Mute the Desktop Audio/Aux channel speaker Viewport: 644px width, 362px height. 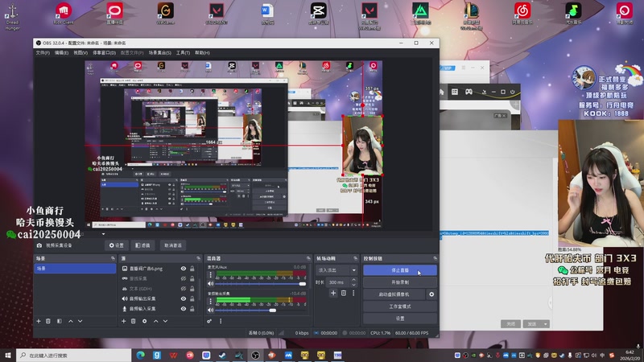point(211,284)
